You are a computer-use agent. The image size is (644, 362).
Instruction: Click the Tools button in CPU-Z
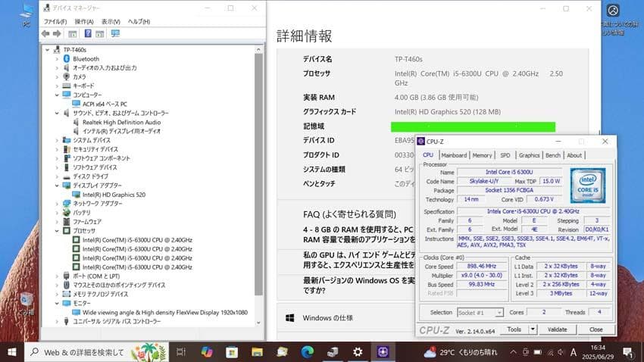point(514,329)
